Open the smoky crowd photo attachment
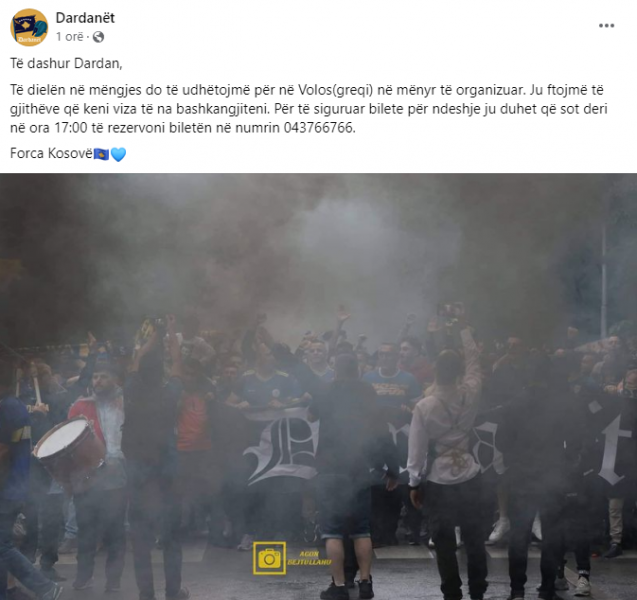This screenshot has height=600, width=637. pos(318,387)
